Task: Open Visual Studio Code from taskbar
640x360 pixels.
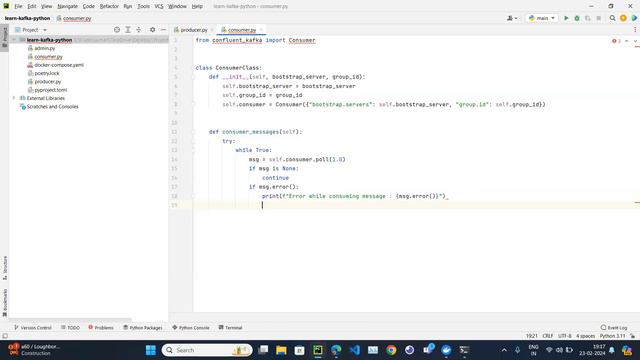Action: coord(354,350)
